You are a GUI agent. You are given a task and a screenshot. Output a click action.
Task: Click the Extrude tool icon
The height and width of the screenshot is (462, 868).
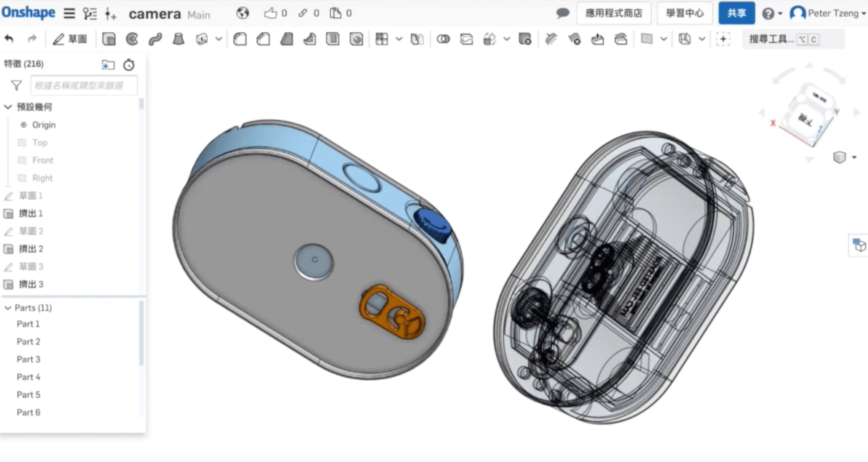pos(109,39)
